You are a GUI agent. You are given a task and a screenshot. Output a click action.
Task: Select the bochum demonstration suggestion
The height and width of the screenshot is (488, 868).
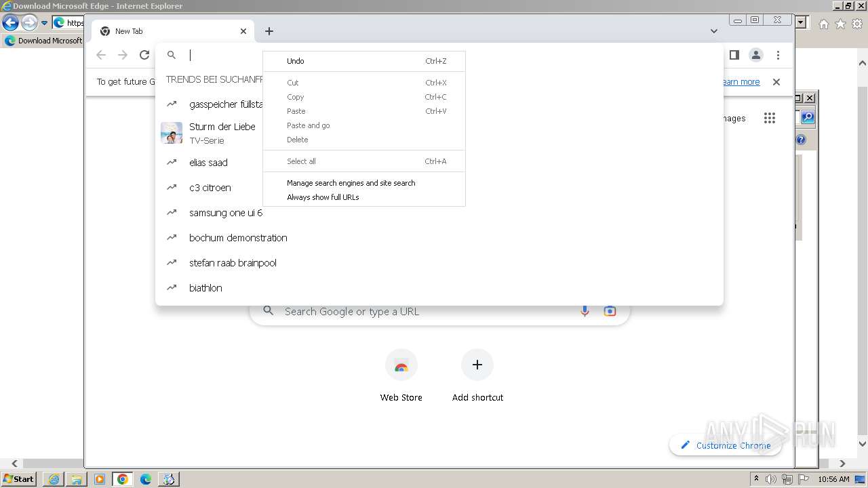pyautogui.click(x=439, y=238)
